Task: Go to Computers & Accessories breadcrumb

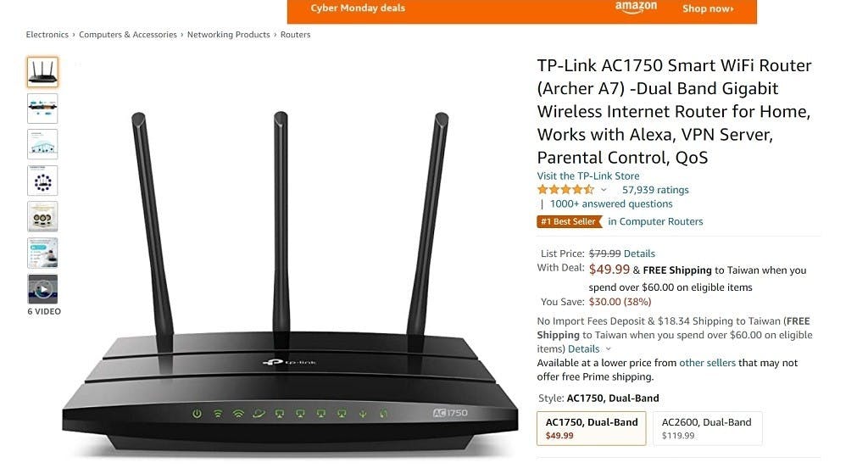Action: pos(128,35)
